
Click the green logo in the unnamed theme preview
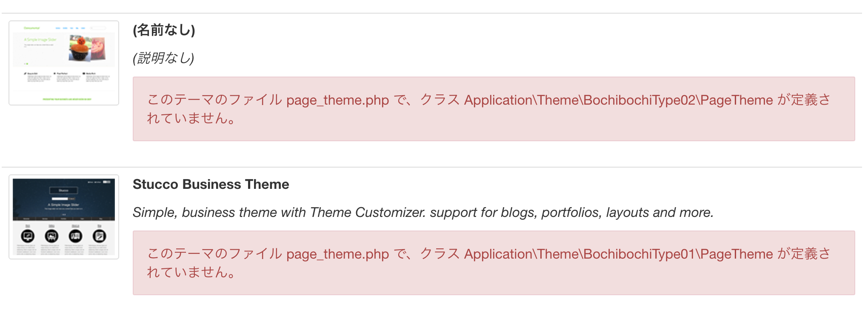point(32,28)
